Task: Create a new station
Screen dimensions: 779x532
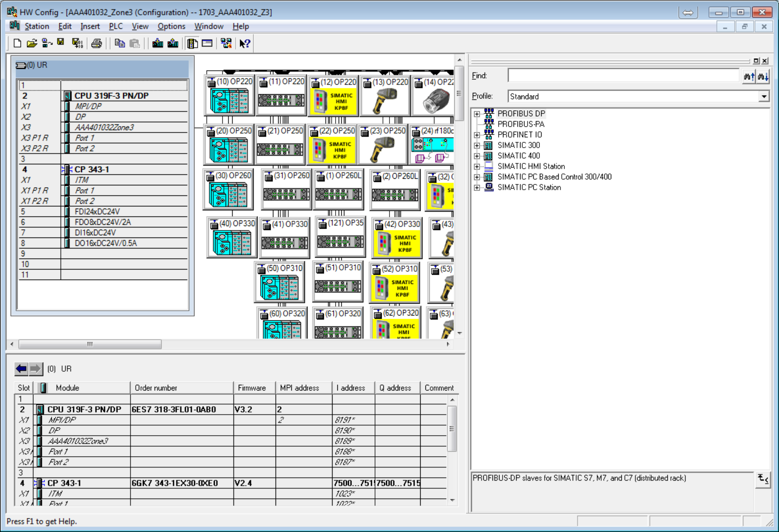Action: 18,43
